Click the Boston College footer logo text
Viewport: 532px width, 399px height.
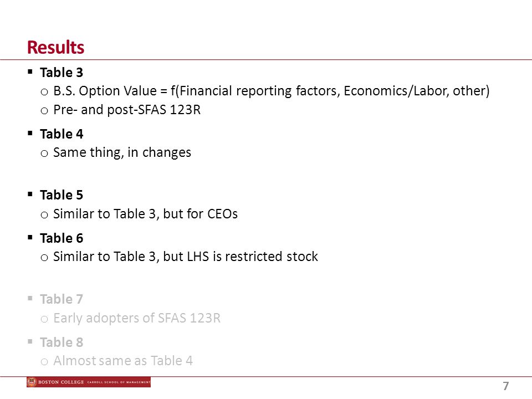pos(61,382)
